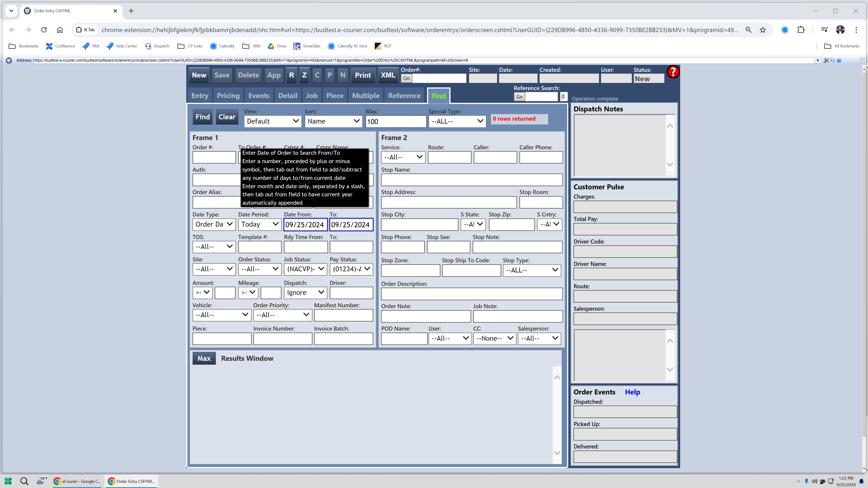The image size is (868, 488).
Task: Open the All Bookmarks folder
Action: coord(842,46)
